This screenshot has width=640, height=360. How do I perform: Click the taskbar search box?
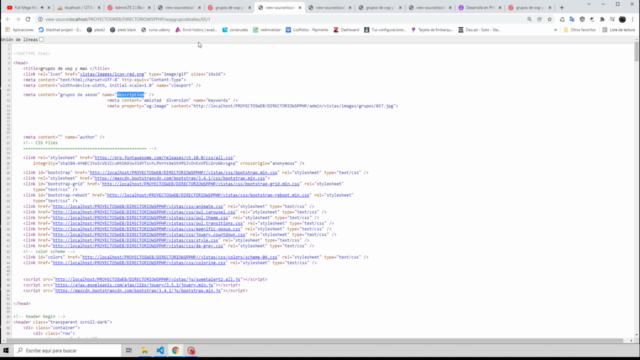point(67,351)
